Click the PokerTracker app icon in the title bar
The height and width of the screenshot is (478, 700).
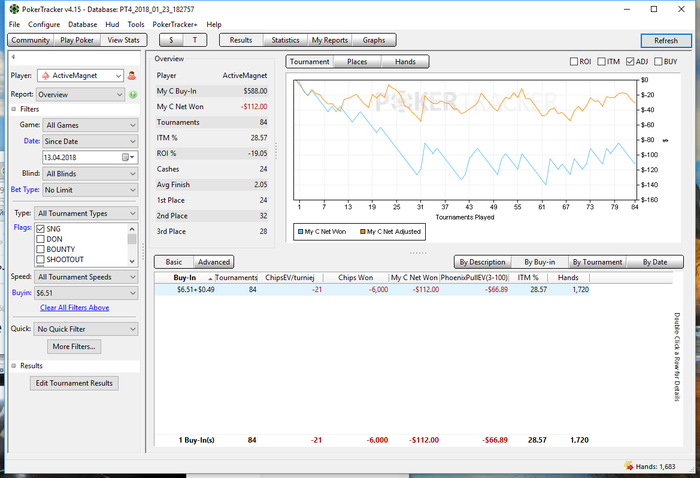click(x=14, y=9)
